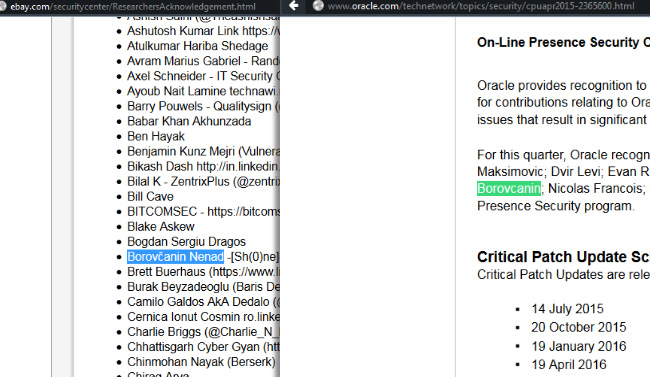Click the highlighted 'Borovčanin Nenad' name
The width and height of the screenshot is (650, 377).
tap(175, 257)
